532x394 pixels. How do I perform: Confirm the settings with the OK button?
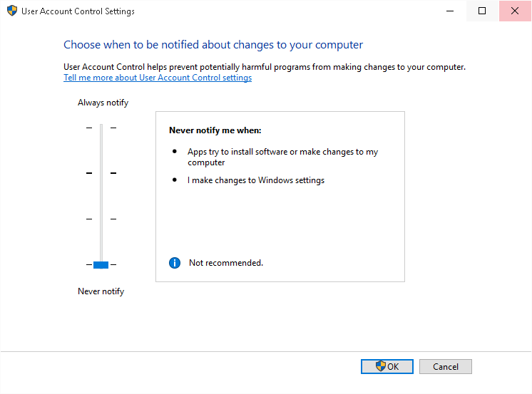[x=387, y=366]
